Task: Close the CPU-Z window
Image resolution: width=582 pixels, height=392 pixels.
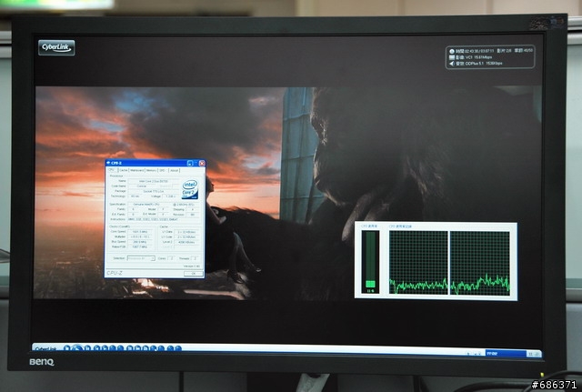Action: click(x=202, y=163)
